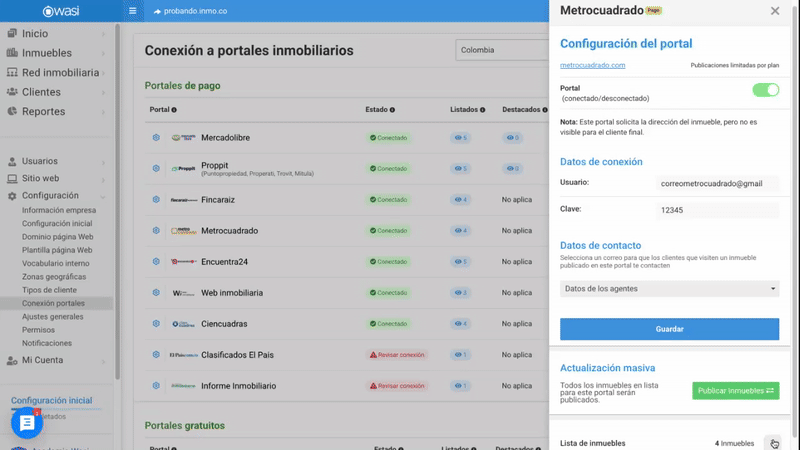Open Fincaraiz portal settings gear
Screen dimensions: 800x450
click(x=156, y=199)
